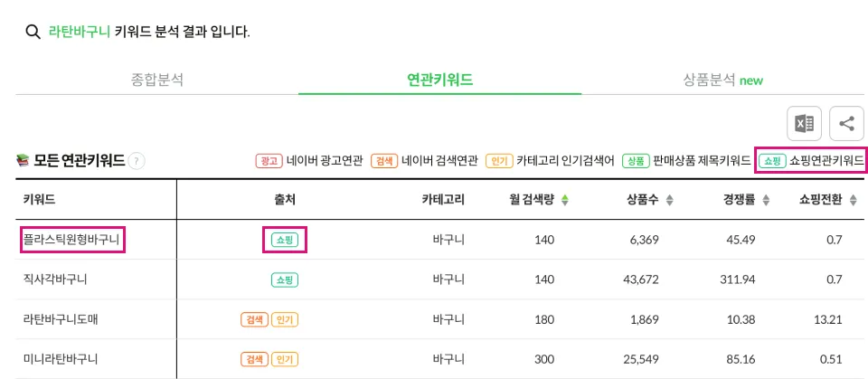The height and width of the screenshot is (379, 868).
Task: Click the 미니라탄바구니 keyword
Action: click(61, 359)
